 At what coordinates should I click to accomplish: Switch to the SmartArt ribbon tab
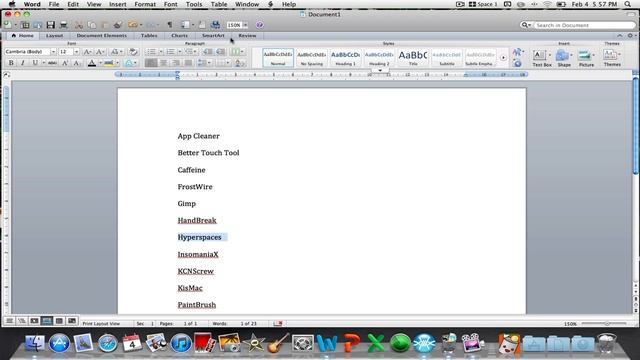tap(213, 36)
